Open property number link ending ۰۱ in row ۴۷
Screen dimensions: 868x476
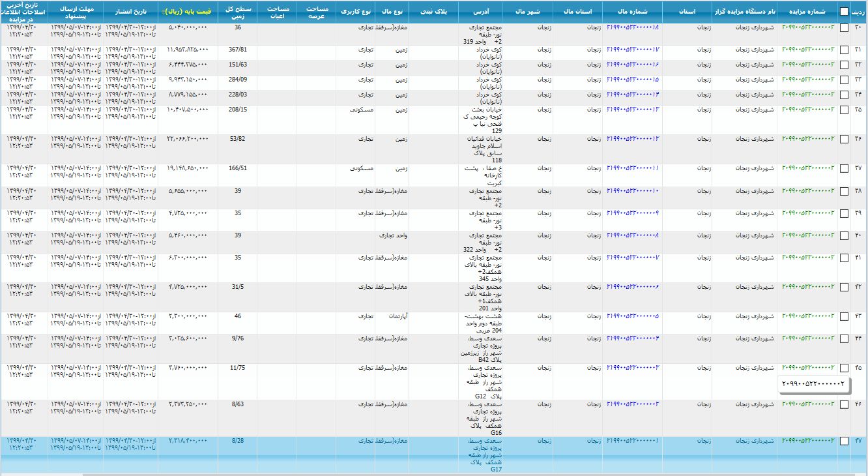pyautogui.click(x=633, y=441)
